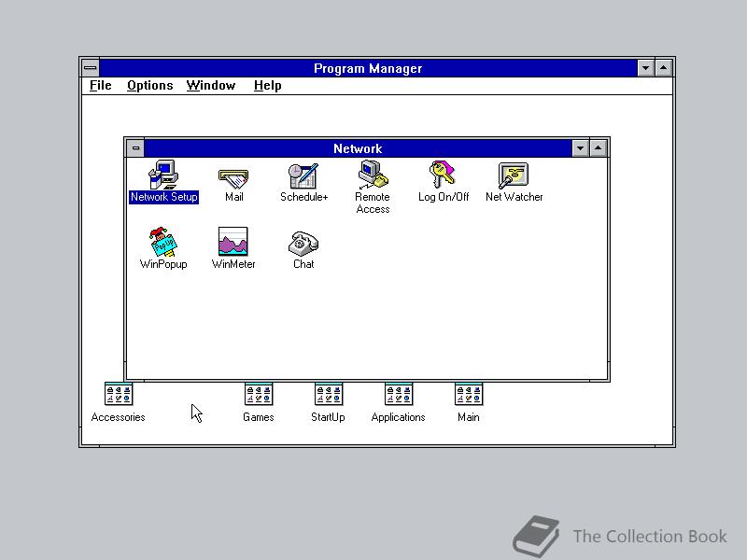Open the File menu
The height and width of the screenshot is (560, 747).
pos(101,85)
